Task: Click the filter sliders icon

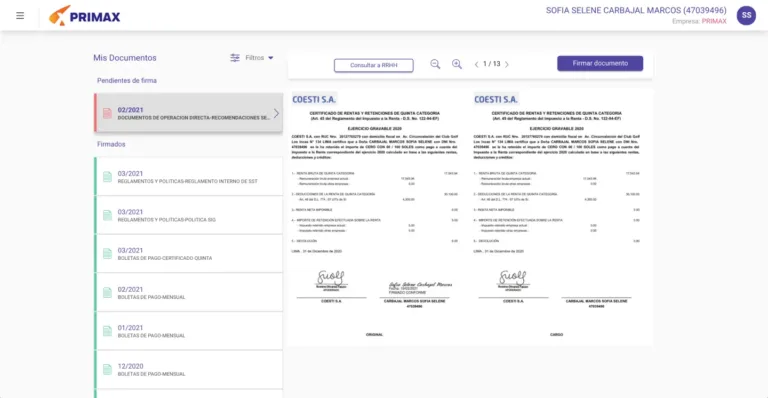Action: pyautogui.click(x=235, y=58)
